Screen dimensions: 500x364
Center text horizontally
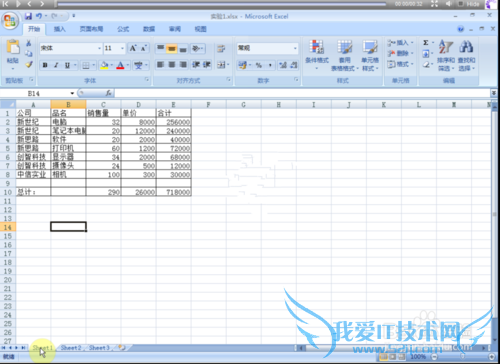tap(172, 65)
